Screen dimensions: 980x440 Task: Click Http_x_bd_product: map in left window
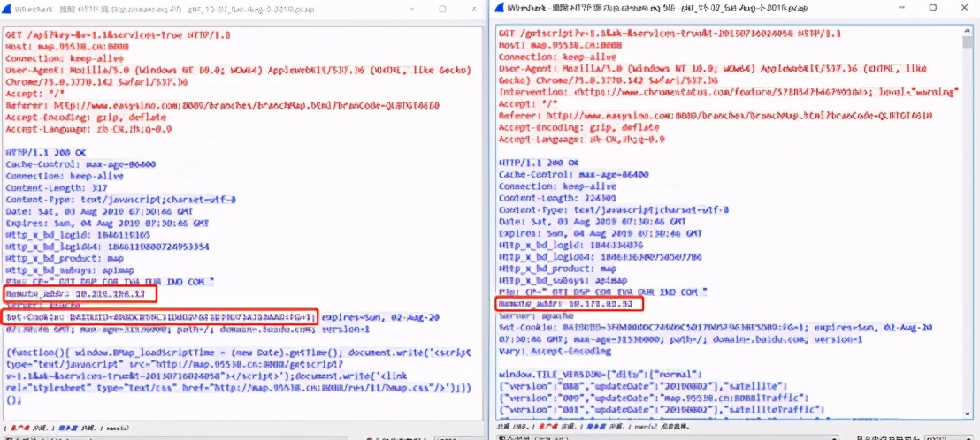click(66, 258)
